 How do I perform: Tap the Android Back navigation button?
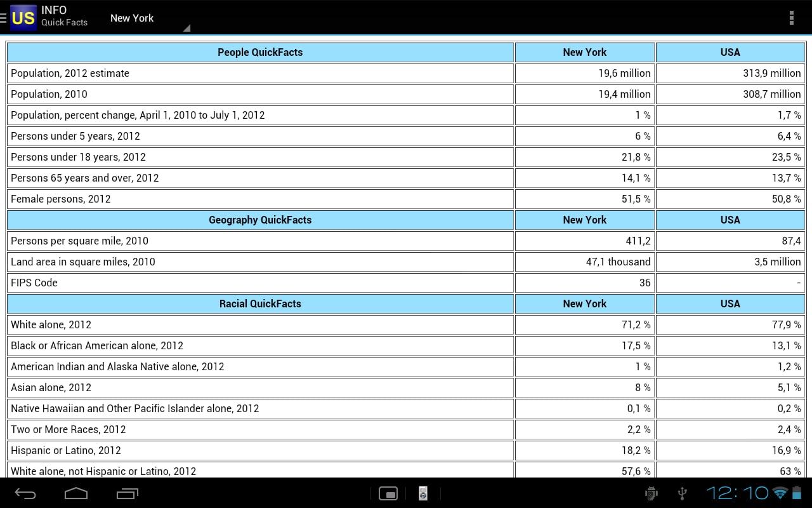pyautogui.click(x=25, y=493)
